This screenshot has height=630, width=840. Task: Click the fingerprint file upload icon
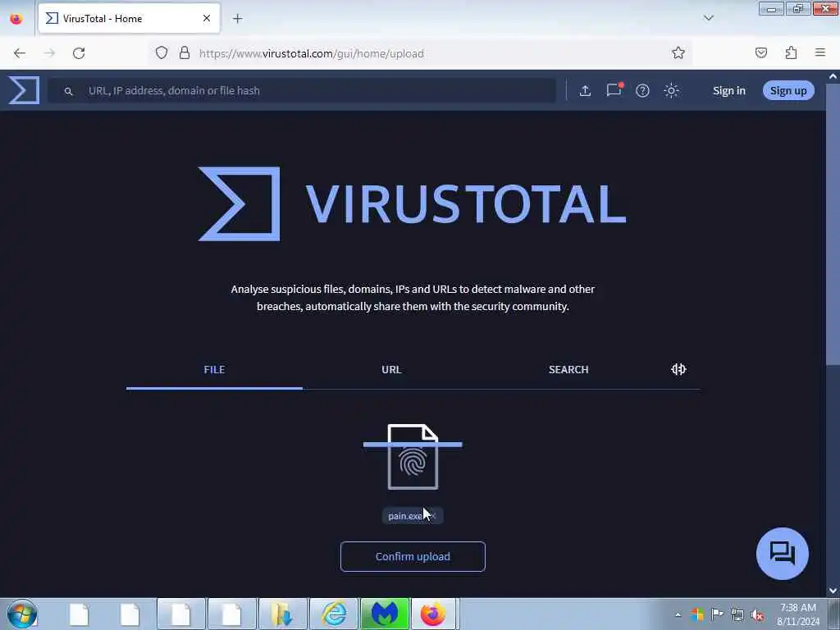pyautogui.click(x=413, y=456)
